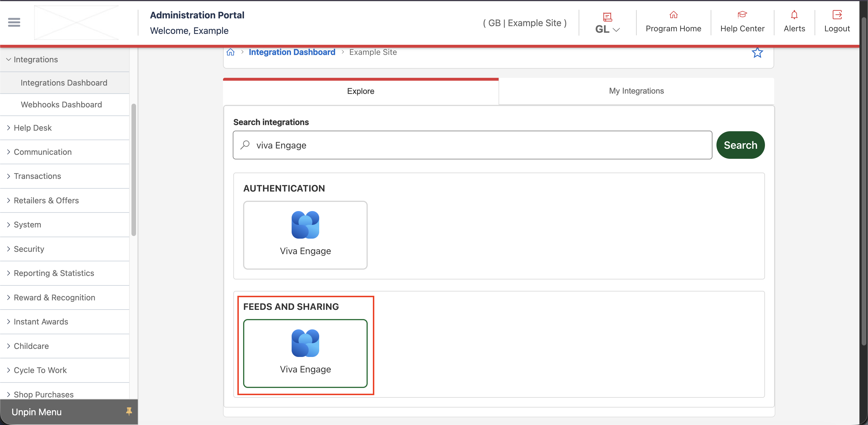Click the GL language document icon

coord(607,17)
